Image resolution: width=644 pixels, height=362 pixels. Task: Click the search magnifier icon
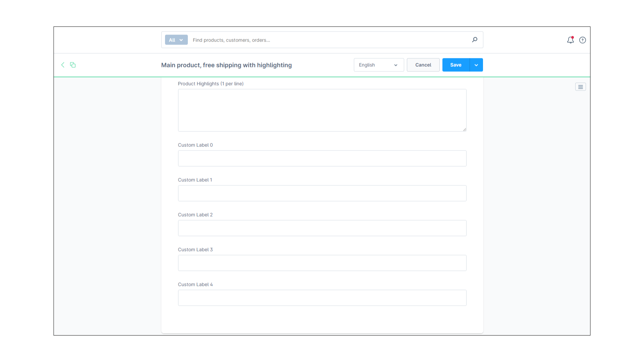click(475, 40)
